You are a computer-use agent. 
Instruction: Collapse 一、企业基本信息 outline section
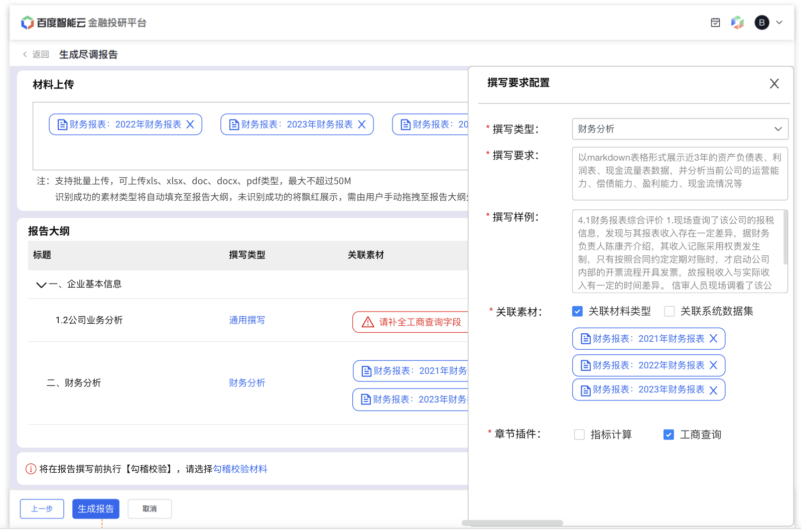[x=41, y=285]
